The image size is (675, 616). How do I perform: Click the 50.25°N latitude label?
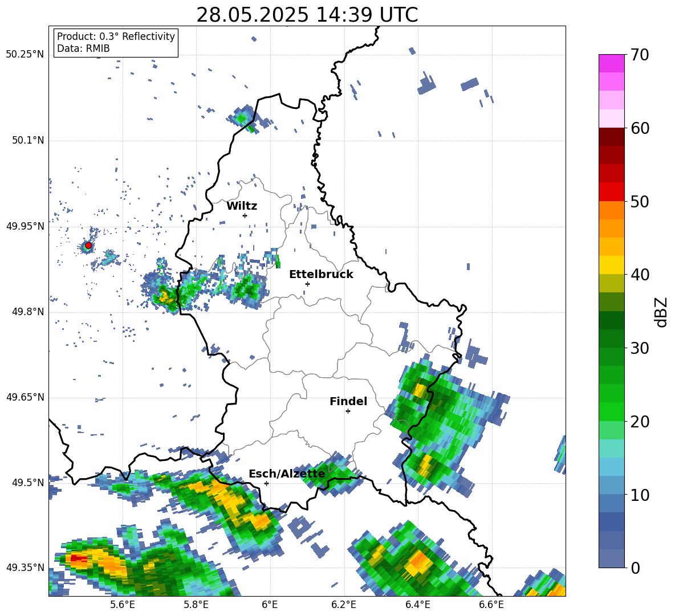click(25, 55)
